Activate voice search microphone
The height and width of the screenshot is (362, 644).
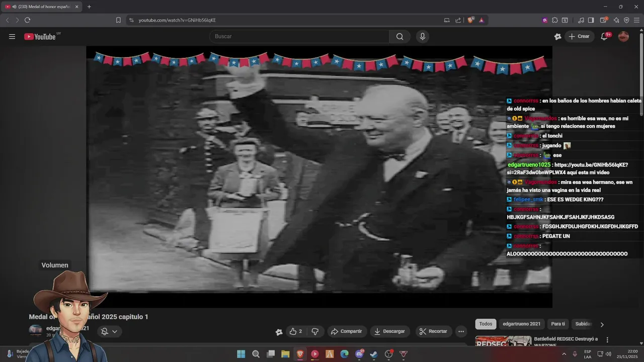(x=423, y=36)
